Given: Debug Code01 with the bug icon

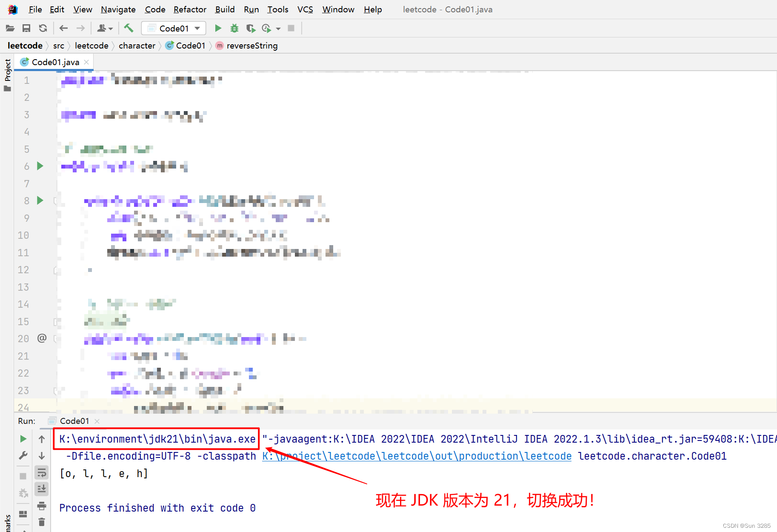Looking at the screenshot, I should point(234,28).
